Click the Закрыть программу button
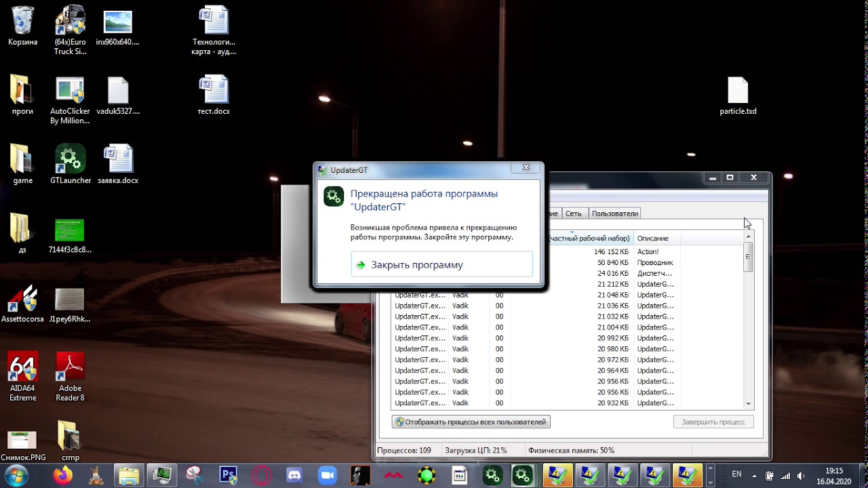 pos(441,264)
